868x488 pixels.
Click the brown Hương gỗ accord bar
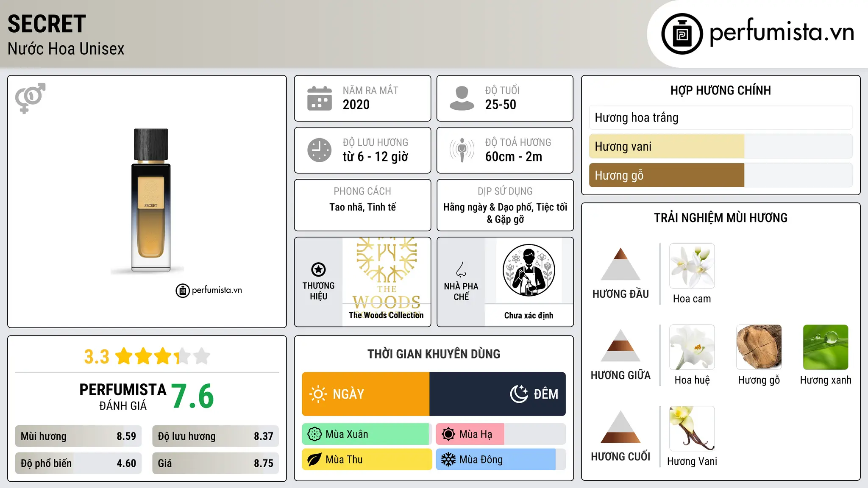click(721, 175)
